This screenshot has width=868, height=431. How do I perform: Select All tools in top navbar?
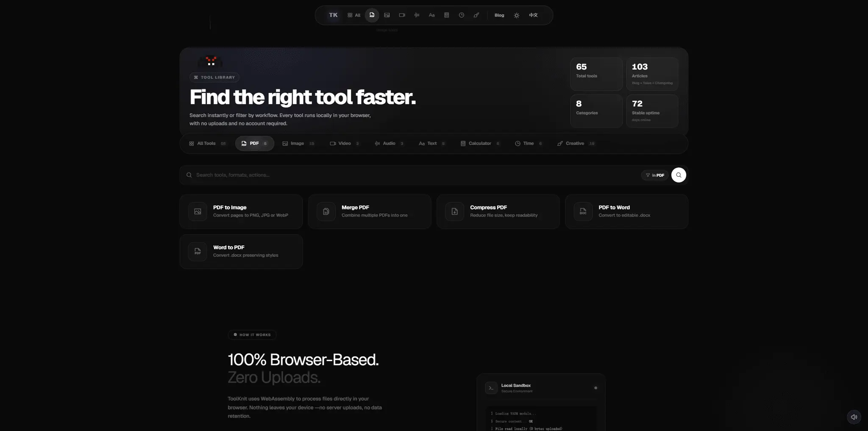coord(354,15)
